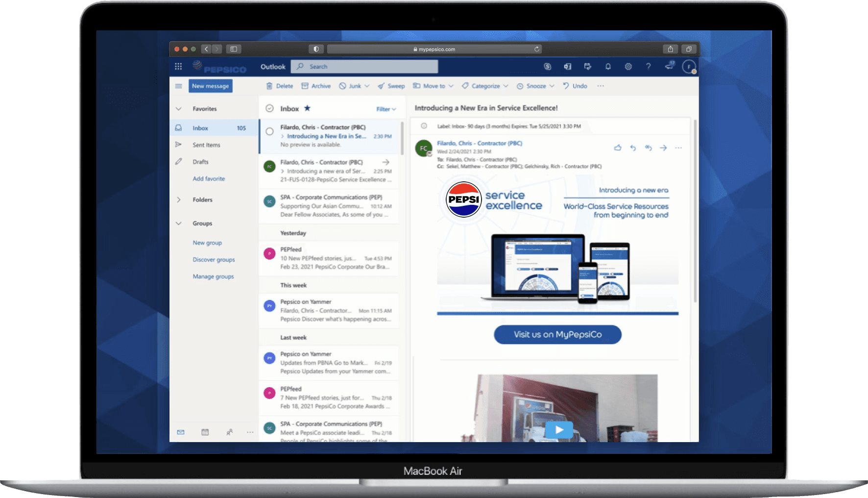868x498 pixels.
Task: Archive the selected message
Action: tap(316, 86)
